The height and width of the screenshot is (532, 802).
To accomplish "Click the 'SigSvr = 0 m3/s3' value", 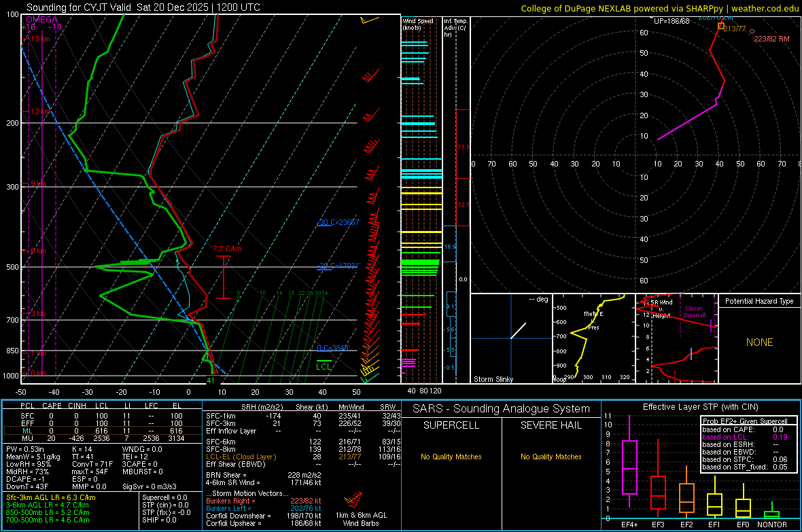I will click(150, 487).
